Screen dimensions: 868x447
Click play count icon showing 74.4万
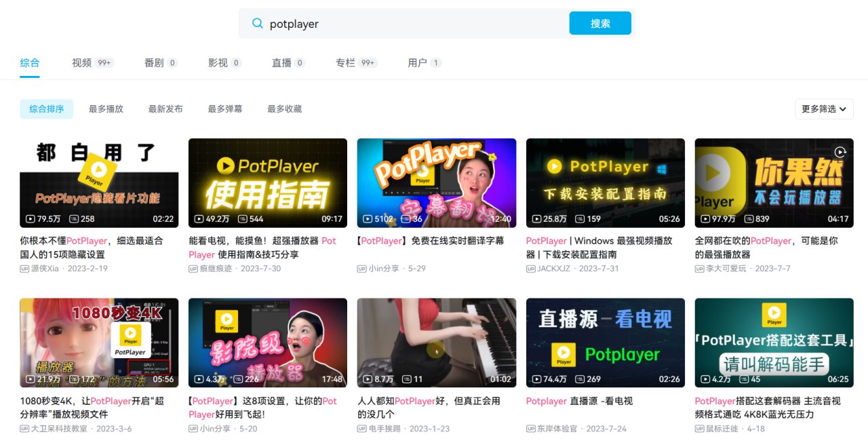[x=536, y=379]
